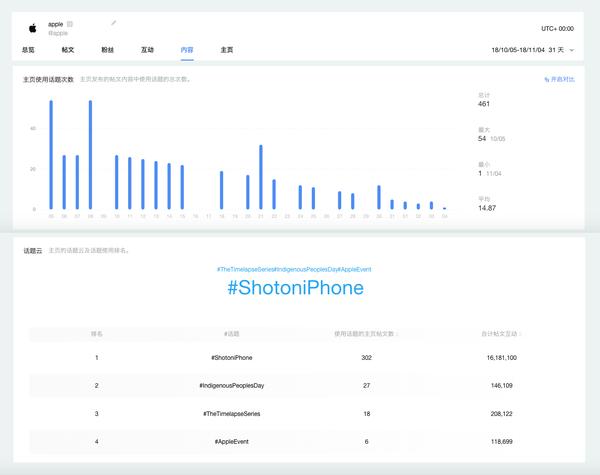Click #AppleEvent tag in topic cloud
Viewport: 600px width, 475px height.
354,269
